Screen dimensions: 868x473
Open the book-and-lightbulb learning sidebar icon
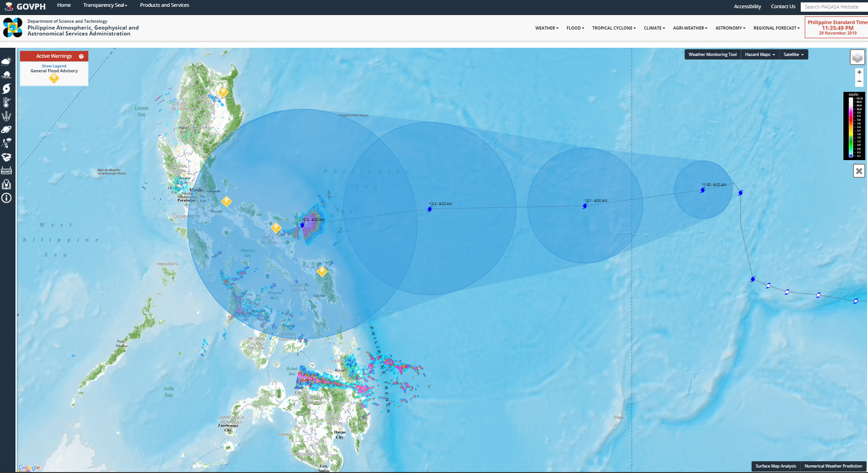click(6, 184)
